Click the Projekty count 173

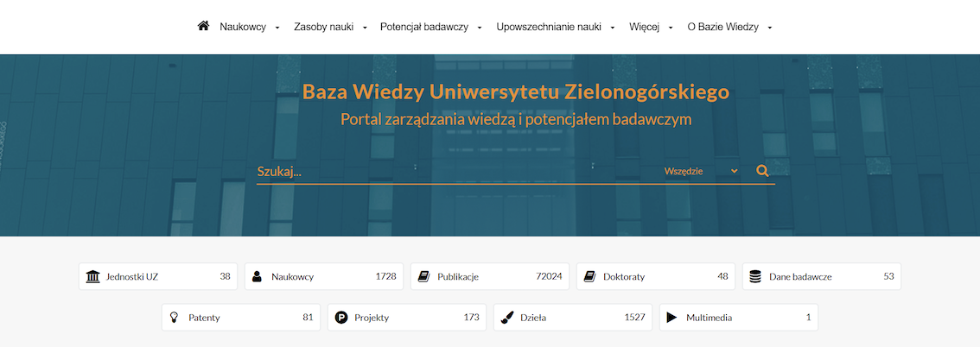[x=471, y=317]
